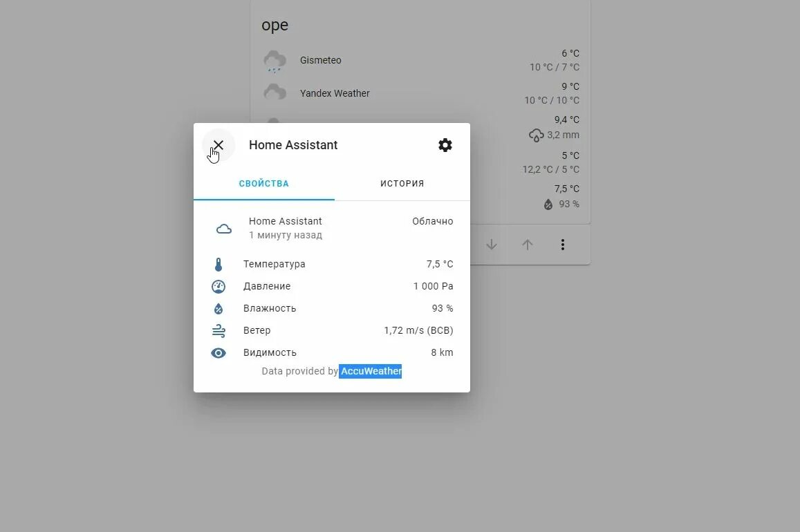Switch to the История tab
The height and width of the screenshot is (532, 800).
(x=402, y=184)
